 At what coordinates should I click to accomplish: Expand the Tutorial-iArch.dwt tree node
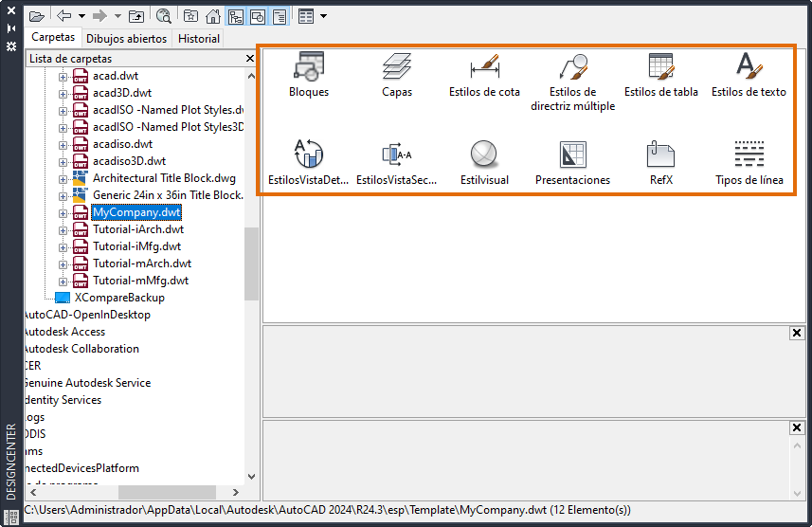coord(63,230)
